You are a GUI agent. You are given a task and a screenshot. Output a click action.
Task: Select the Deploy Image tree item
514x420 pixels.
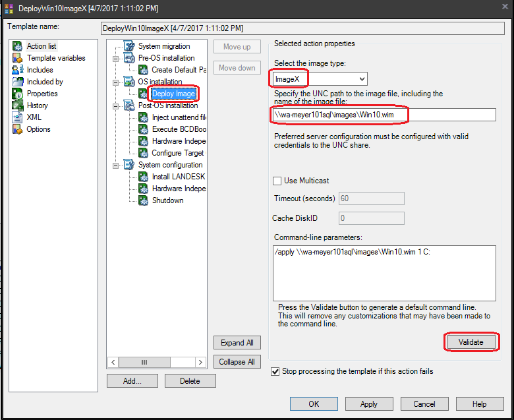(x=173, y=94)
